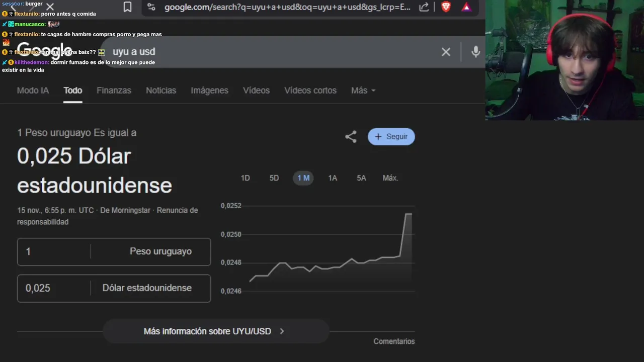Click the bookmark icon in browser toolbar
Image resolution: width=644 pixels, height=362 pixels.
coord(128,7)
